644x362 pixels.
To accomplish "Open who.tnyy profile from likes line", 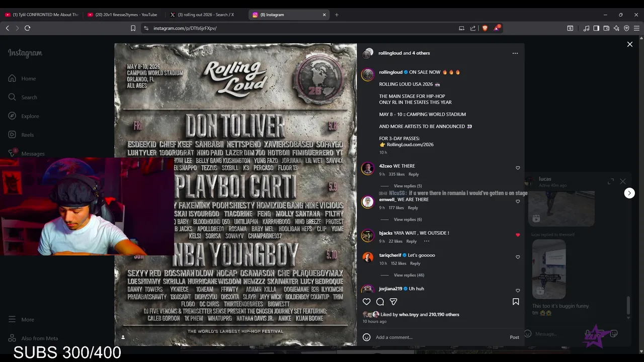I will pyautogui.click(x=409, y=315).
